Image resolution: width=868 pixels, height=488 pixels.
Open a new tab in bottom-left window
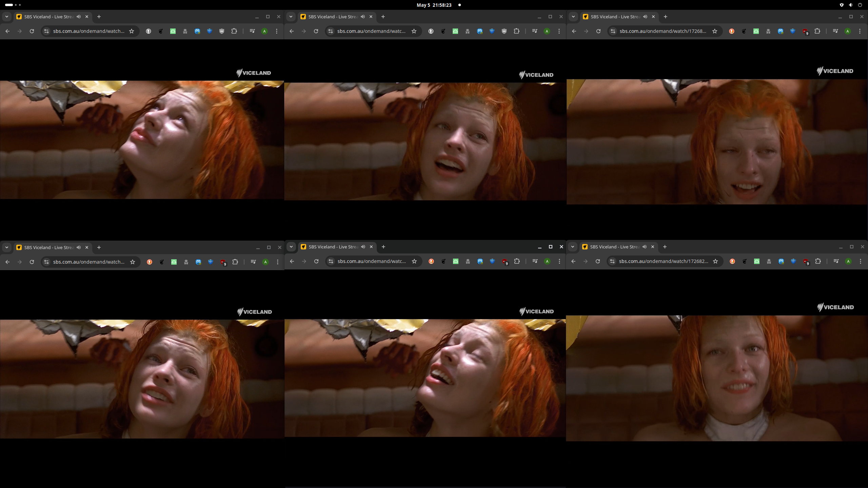coord(99,247)
